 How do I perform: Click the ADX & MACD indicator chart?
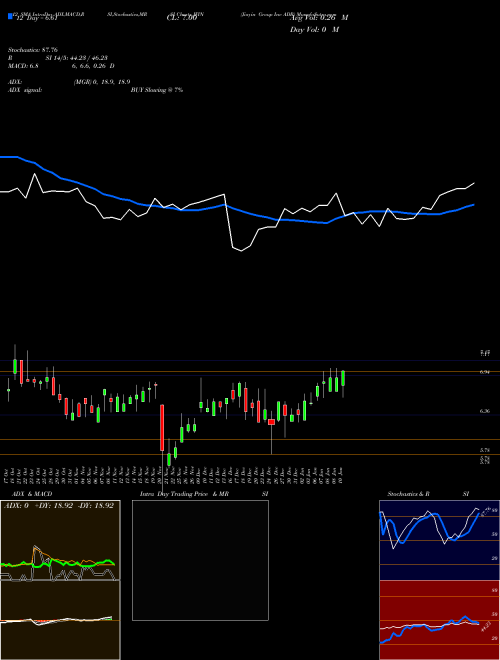pyautogui.click(x=60, y=580)
